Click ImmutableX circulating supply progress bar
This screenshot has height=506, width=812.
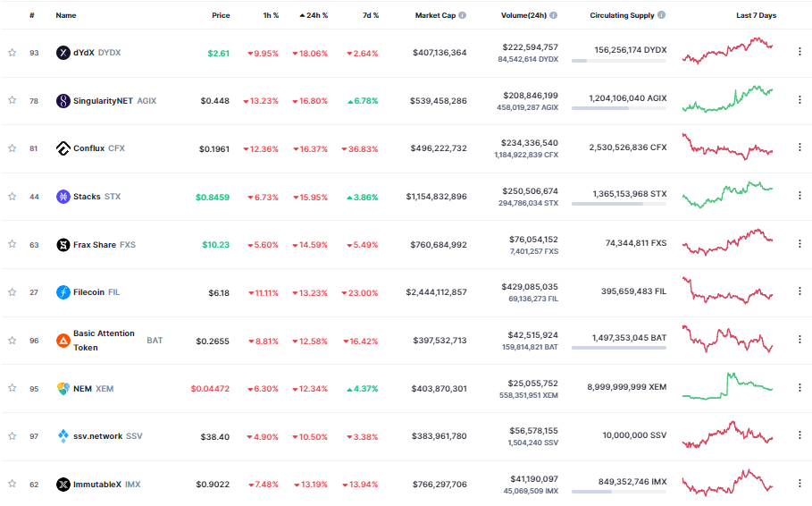click(x=619, y=492)
